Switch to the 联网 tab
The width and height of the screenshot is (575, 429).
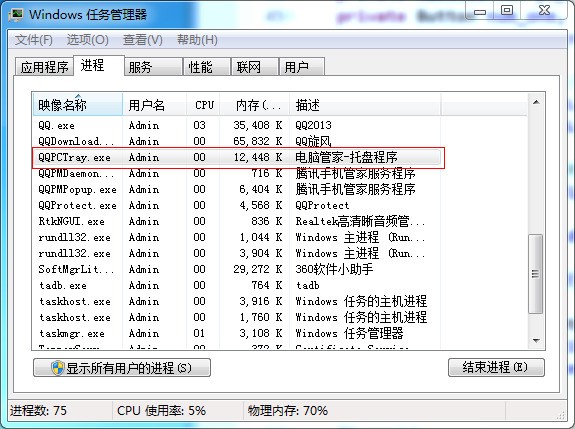click(254, 67)
